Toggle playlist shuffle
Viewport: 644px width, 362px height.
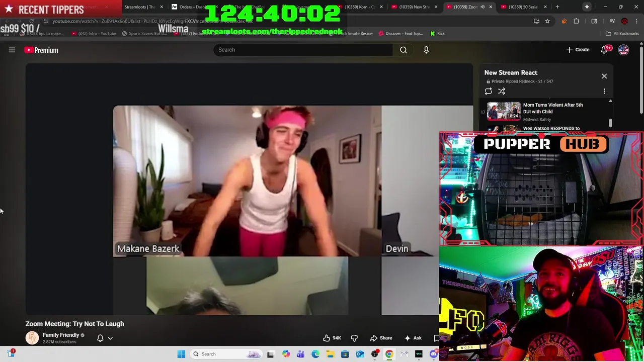point(502,91)
